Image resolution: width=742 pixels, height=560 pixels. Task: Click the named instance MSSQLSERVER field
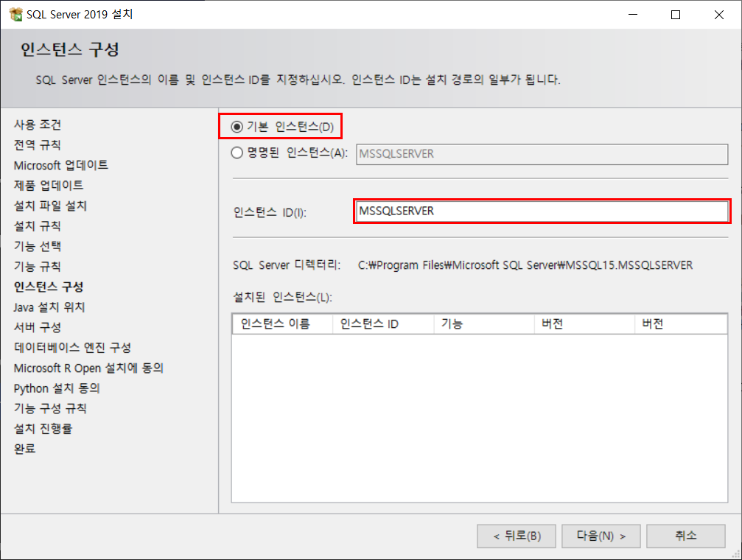click(x=542, y=154)
